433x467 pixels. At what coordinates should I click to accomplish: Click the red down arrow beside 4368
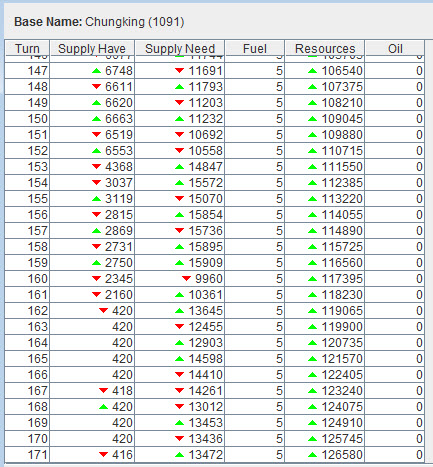[x=96, y=167]
